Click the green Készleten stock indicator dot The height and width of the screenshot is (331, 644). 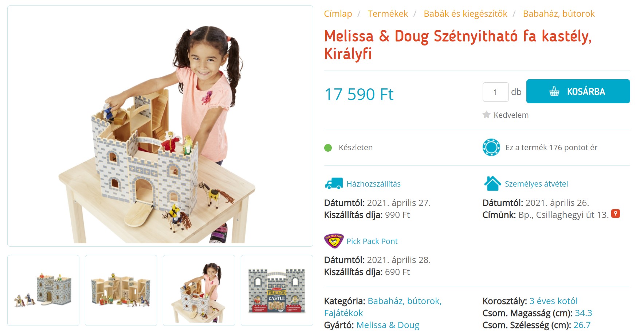pos(328,148)
